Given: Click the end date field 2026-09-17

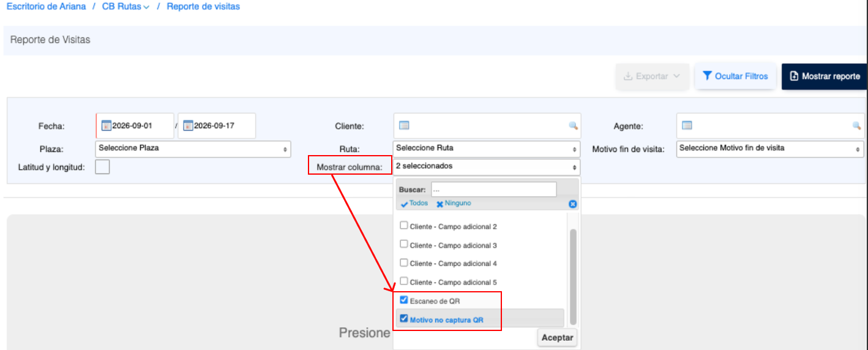Looking at the screenshot, I should click(x=217, y=126).
